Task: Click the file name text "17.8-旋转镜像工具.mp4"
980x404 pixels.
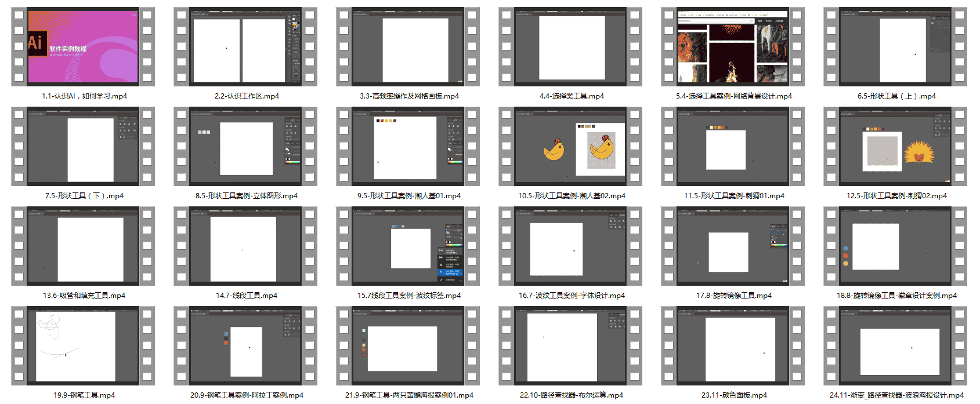Action: [734, 296]
